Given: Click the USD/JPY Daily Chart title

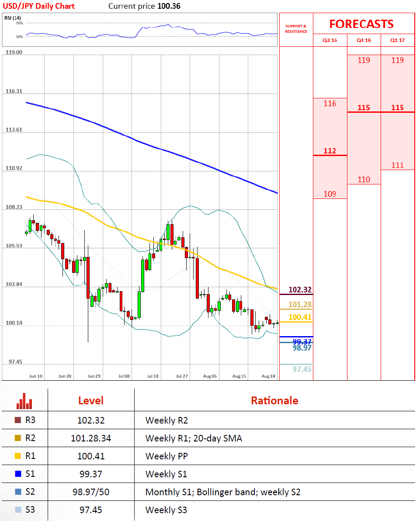Looking at the screenshot, I should (x=38, y=6).
